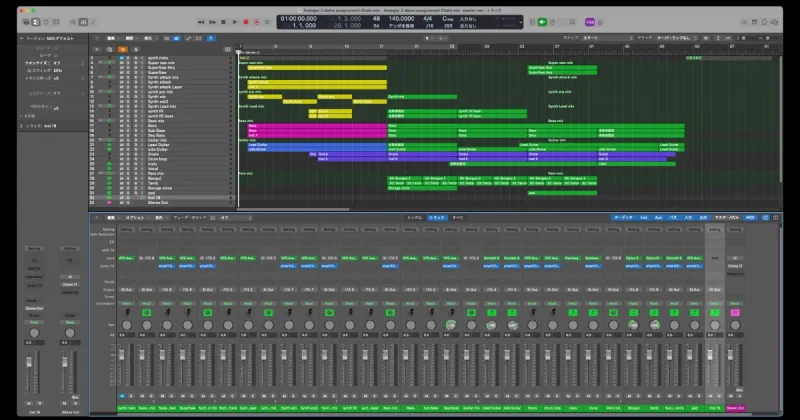Collapse the Guitar mix track stack
This screenshot has width=800, height=420.
pyautogui.click(x=100, y=140)
